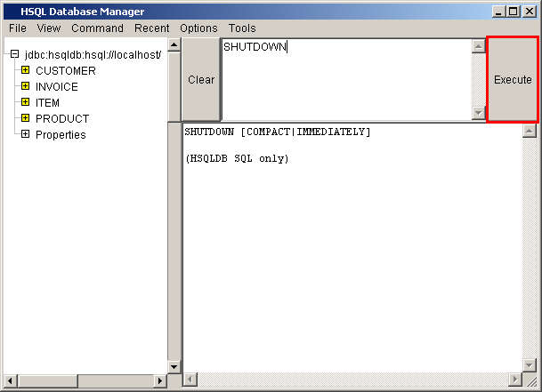Open the Tools menu

(242, 28)
